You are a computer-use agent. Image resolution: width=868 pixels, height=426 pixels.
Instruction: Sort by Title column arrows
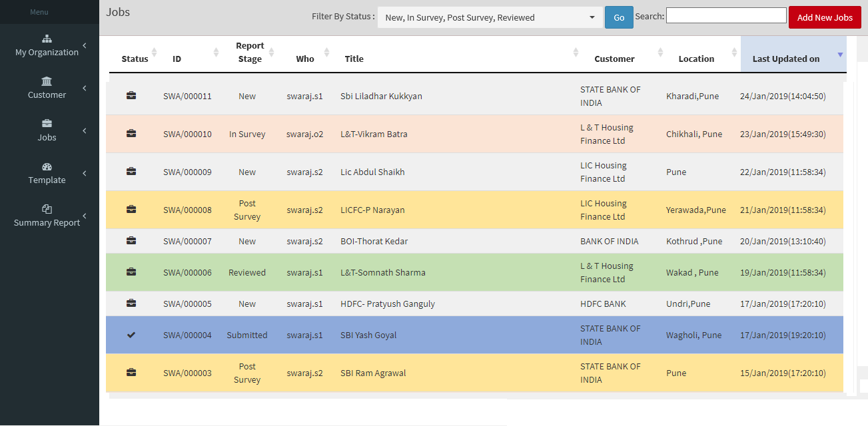[x=576, y=52]
